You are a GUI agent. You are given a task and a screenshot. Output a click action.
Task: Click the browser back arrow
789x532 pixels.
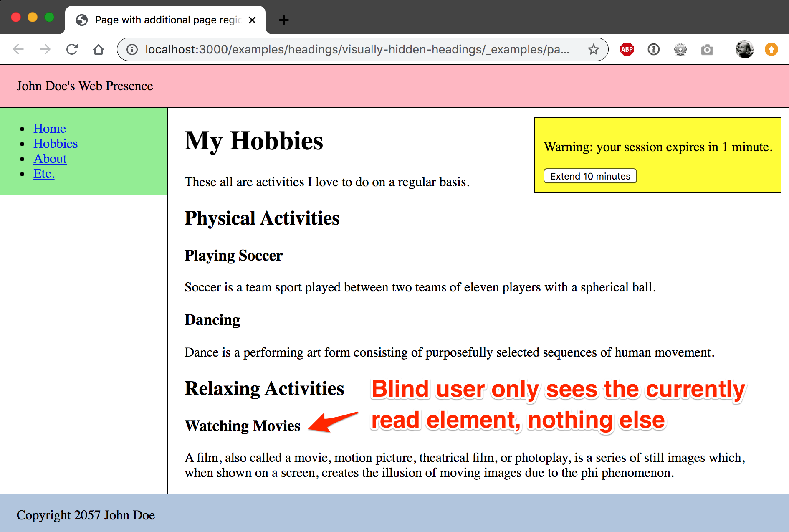point(19,50)
